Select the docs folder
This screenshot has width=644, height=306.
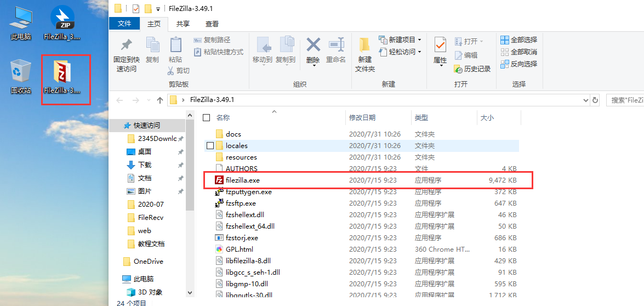click(362, 134)
